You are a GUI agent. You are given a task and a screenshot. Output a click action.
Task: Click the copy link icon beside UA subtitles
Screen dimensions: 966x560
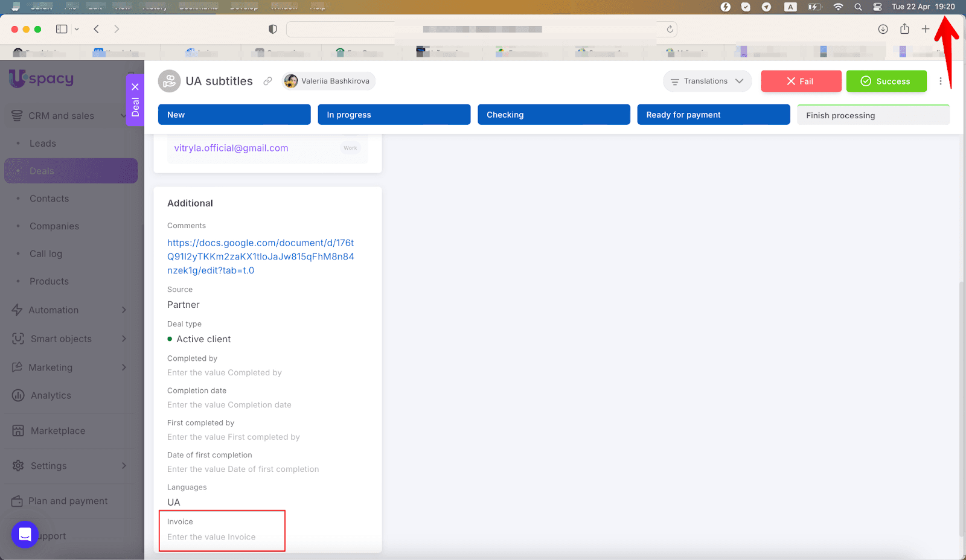pos(267,81)
